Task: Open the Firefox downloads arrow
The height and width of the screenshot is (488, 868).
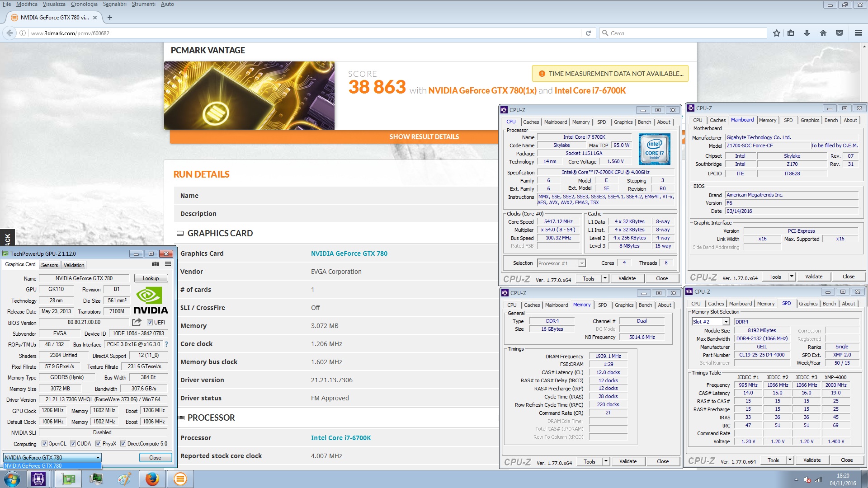Action: (807, 33)
